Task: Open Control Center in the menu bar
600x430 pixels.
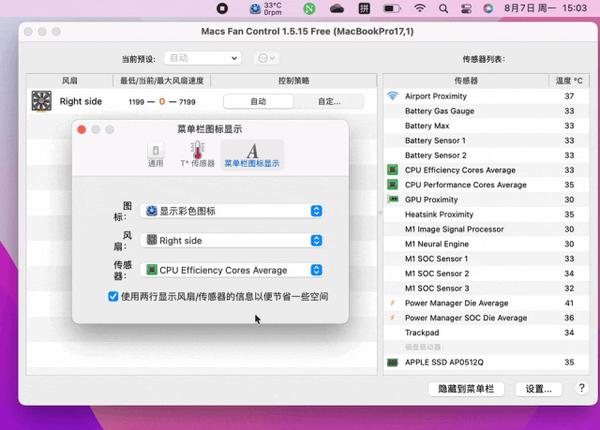Action: (466, 8)
